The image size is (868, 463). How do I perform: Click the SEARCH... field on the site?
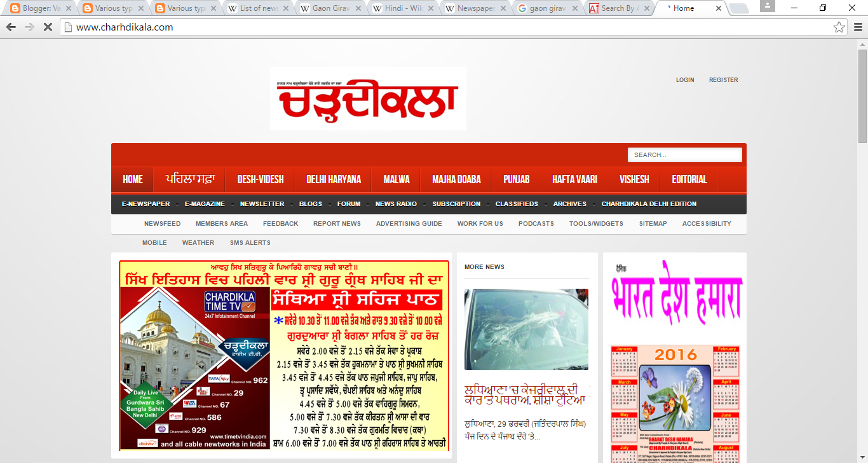pyautogui.click(x=685, y=155)
